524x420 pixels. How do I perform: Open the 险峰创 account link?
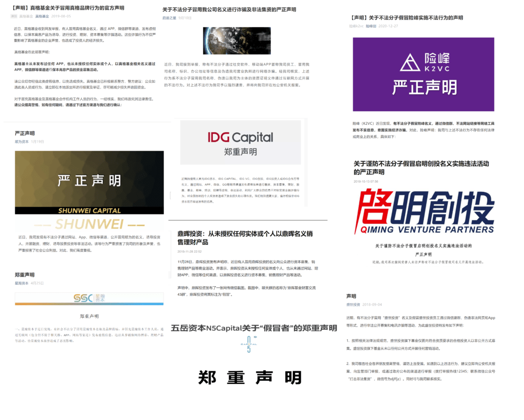click(x=371, y=26)
